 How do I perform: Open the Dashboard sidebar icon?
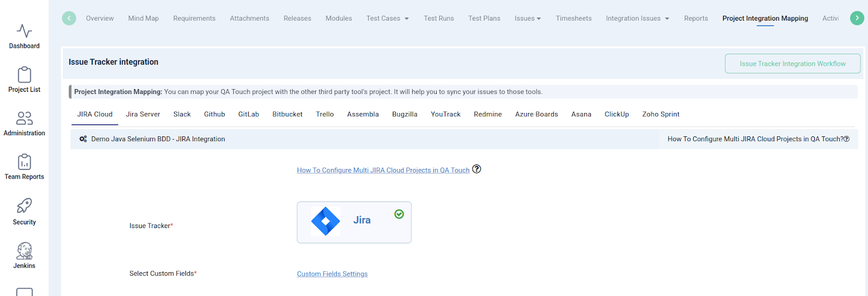[x=24, y=31]
